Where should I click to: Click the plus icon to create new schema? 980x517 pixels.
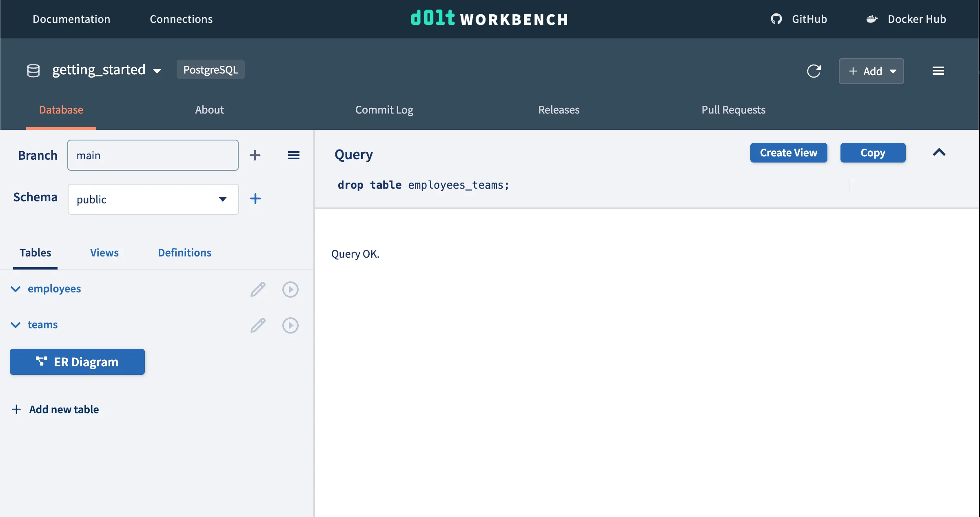[255, 199]
